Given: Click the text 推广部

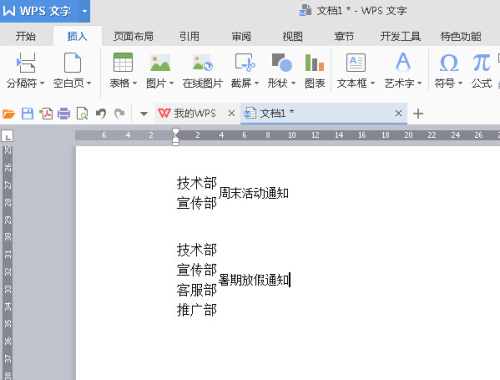Looking at the screenshot, I should 197,310.
